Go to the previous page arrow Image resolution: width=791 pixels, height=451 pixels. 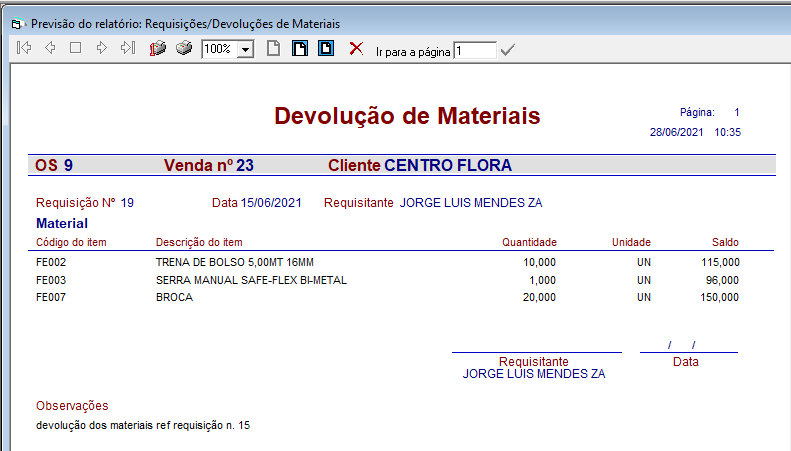click(x=50, y=48)
